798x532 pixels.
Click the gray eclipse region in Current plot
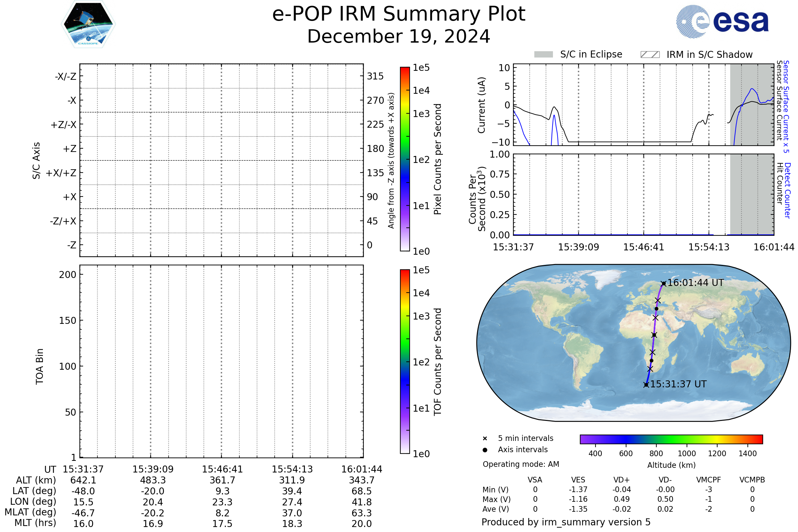[x=751, y=129]
